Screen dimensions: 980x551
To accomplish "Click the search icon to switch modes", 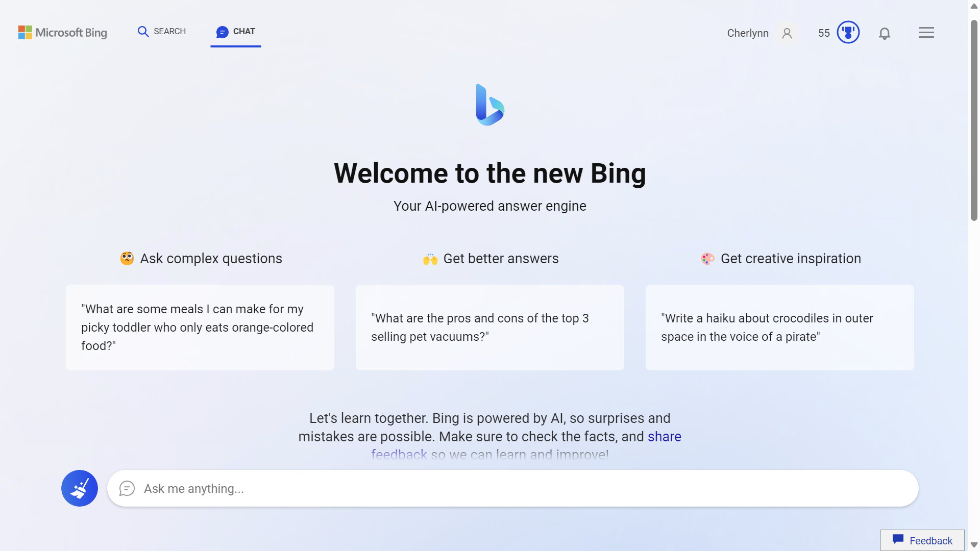I will 143,31.
